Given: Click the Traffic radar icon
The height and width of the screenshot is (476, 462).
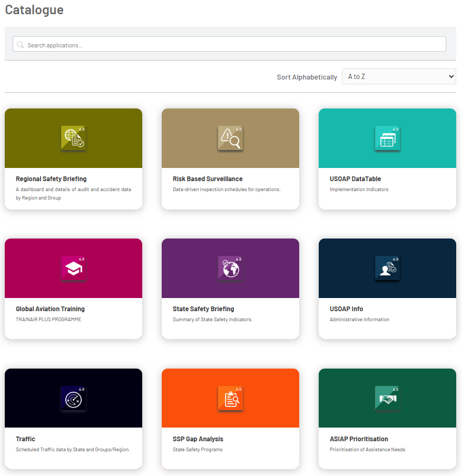Looking at the screenshot, I should pyautogui.click(x=73, y=399).
